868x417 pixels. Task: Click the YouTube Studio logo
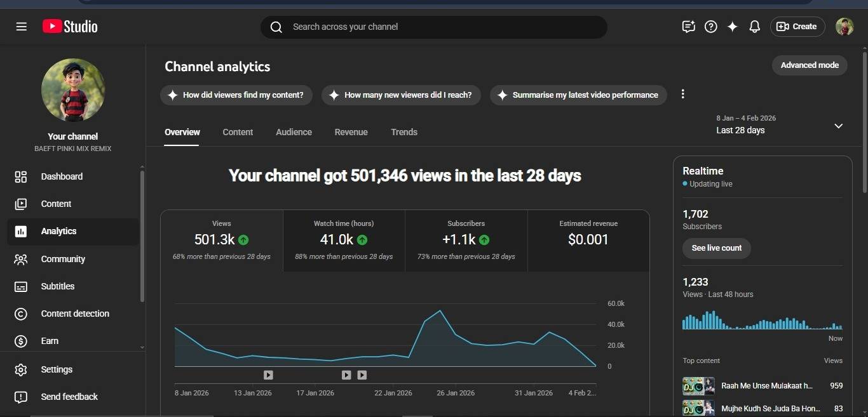pyautogui.click(x=71, y=27)
